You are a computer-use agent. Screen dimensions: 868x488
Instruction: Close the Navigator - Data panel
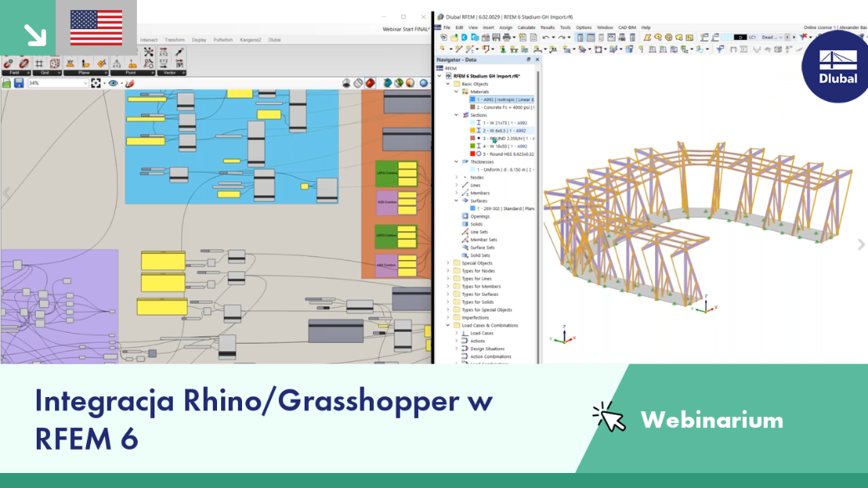click(x=537, y=60)
